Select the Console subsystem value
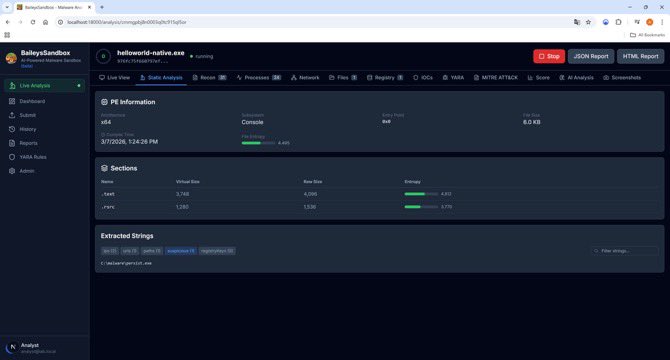 (252, 122)
